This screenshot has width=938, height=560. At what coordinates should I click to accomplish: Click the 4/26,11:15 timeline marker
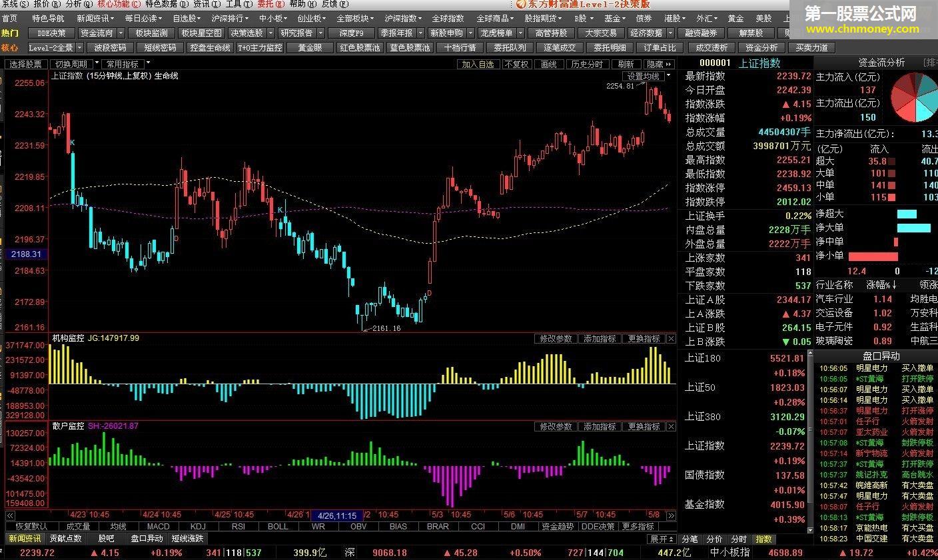[336, 515]
